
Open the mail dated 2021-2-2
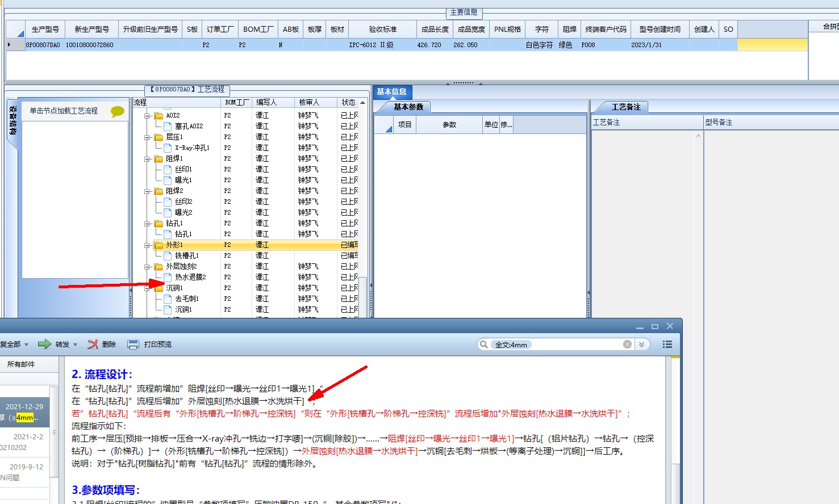[25, 442]
